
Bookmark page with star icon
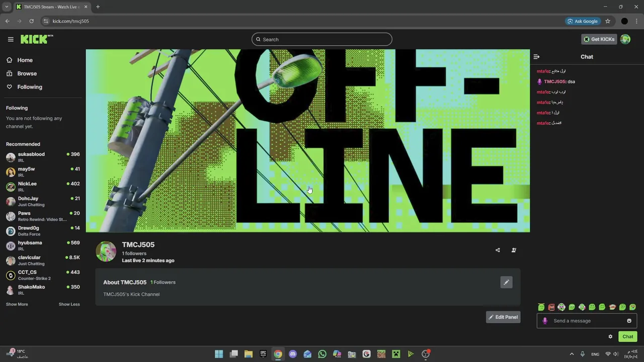[608, 21]
